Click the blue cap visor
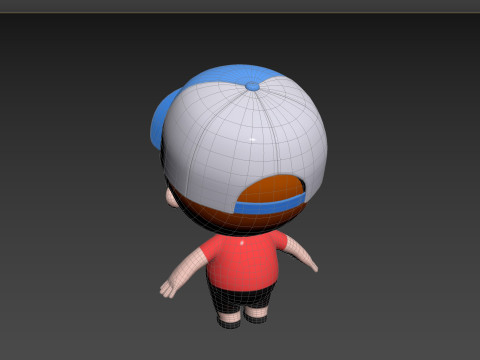Screen dimensions: 480x360 coord(163,118)
